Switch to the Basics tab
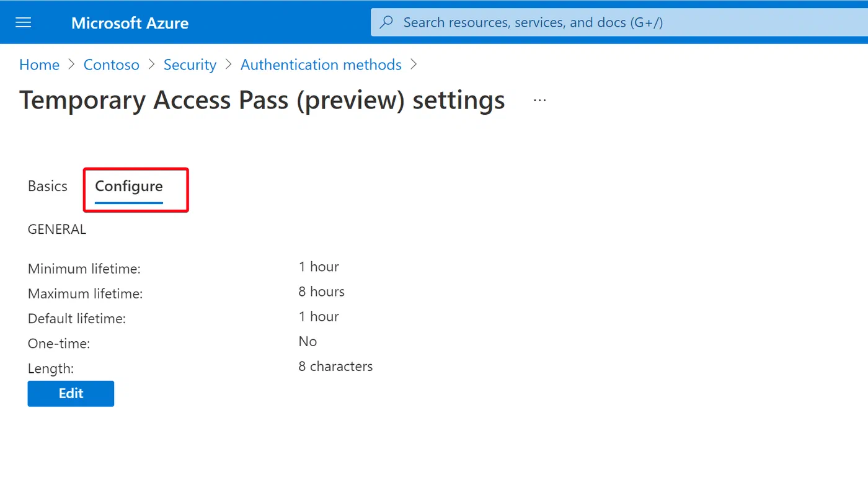Viewport: 868px width, 482px height. [x=48, y=186]
